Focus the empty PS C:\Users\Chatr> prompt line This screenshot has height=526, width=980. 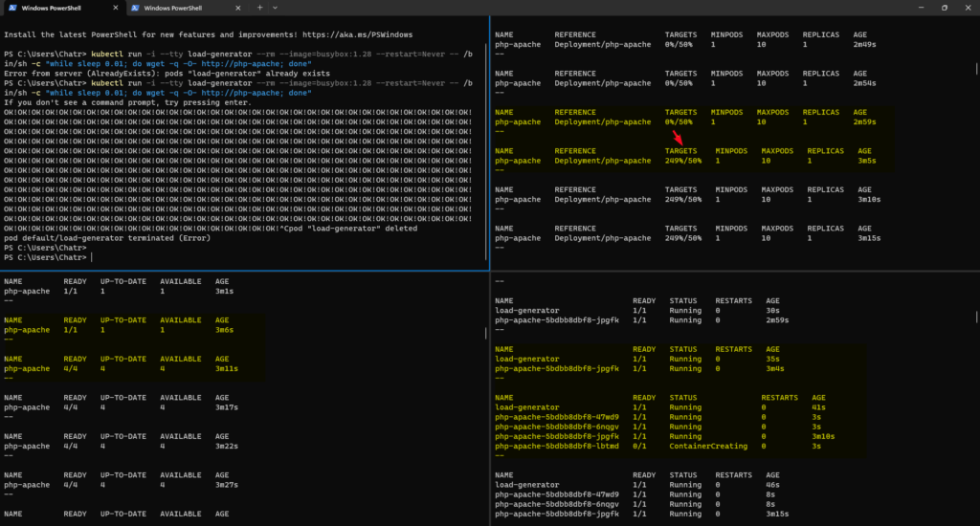click(x=46, y=258)
